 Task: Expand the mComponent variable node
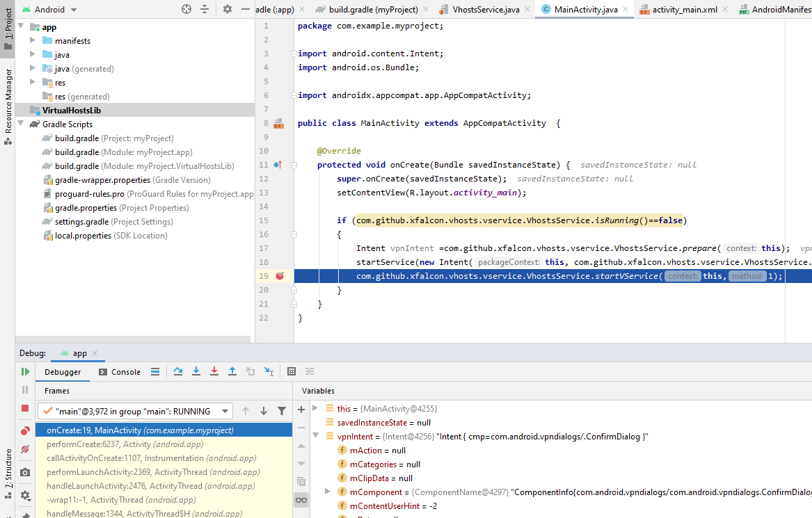pos(328,492)
